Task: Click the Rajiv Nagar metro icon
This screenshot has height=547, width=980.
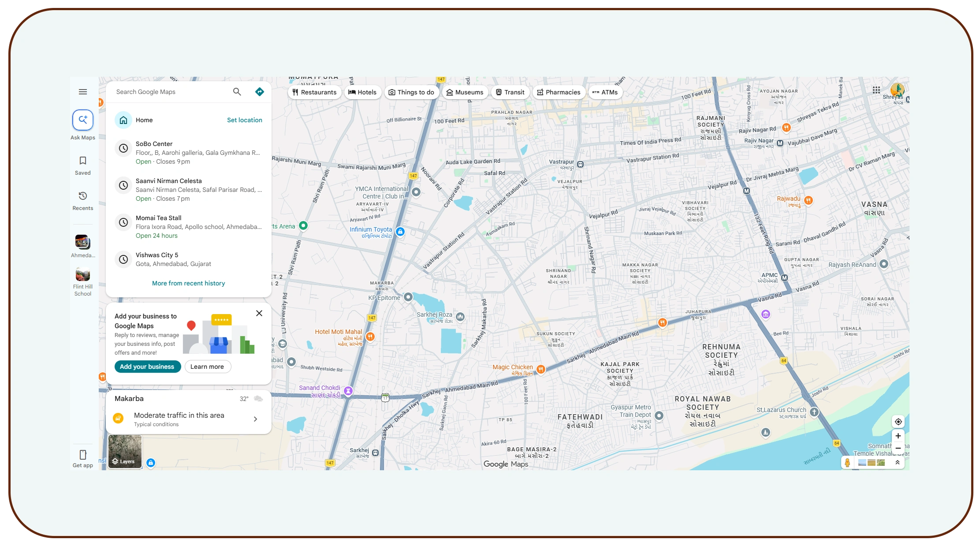Action: click(x=780, y=143)
